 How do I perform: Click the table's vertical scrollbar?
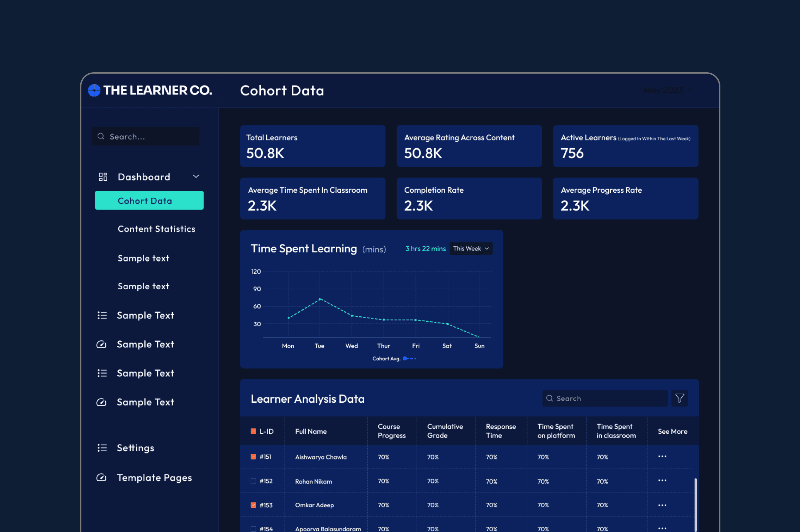coord(695,505)
